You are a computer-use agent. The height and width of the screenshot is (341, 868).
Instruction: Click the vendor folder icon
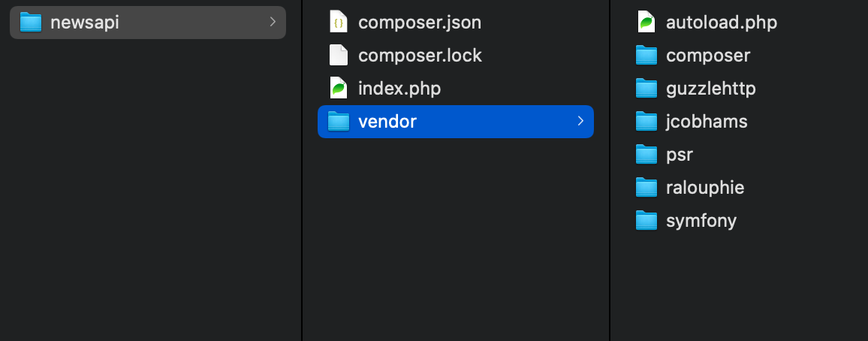(x=339, y=121)
